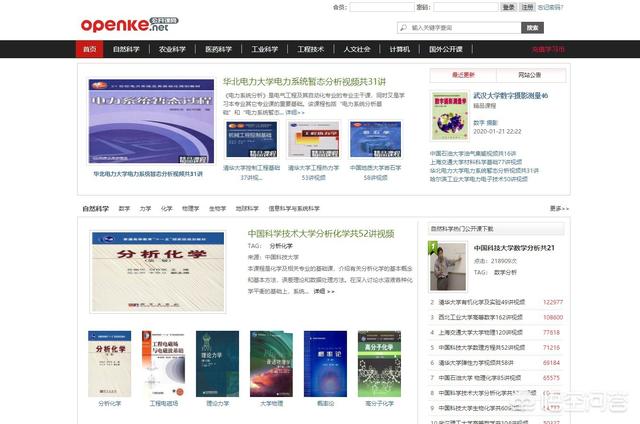Viewport: 640px width, 424px height.
Task: Click the dark 搜索 search button
Action: (532, 28)
